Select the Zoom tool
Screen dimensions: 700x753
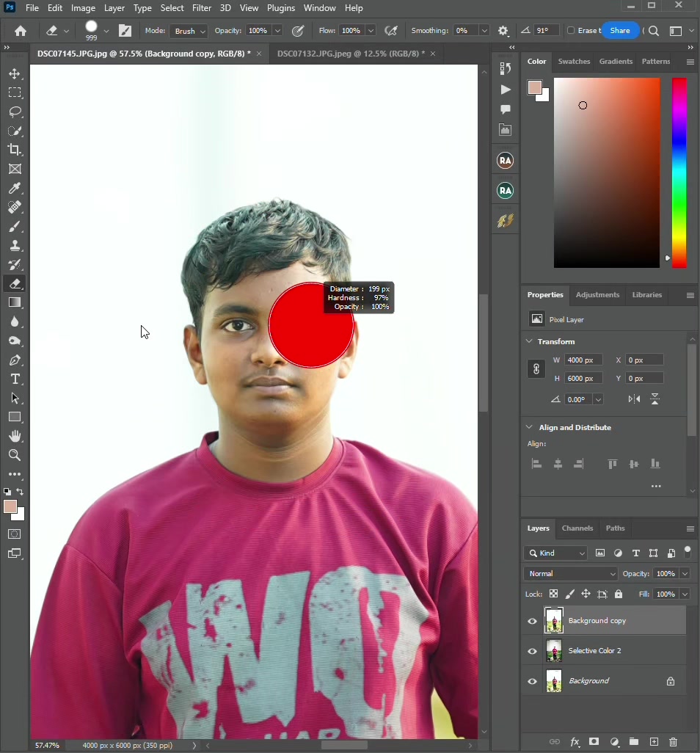(x=15, y=455)
